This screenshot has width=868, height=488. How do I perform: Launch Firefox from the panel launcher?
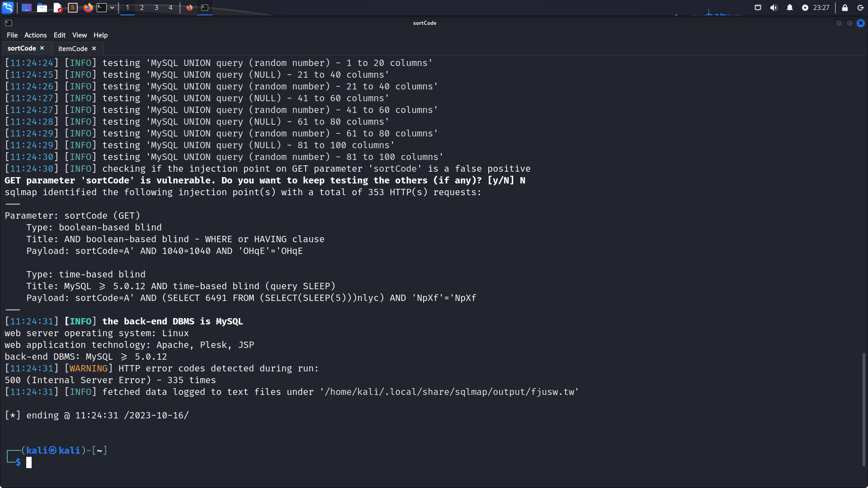coord(88,8)
